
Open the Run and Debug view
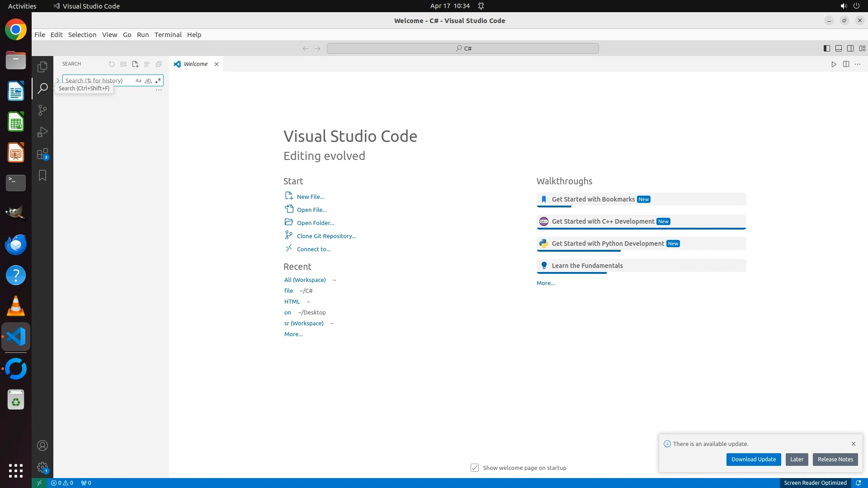tap(42, 132)
